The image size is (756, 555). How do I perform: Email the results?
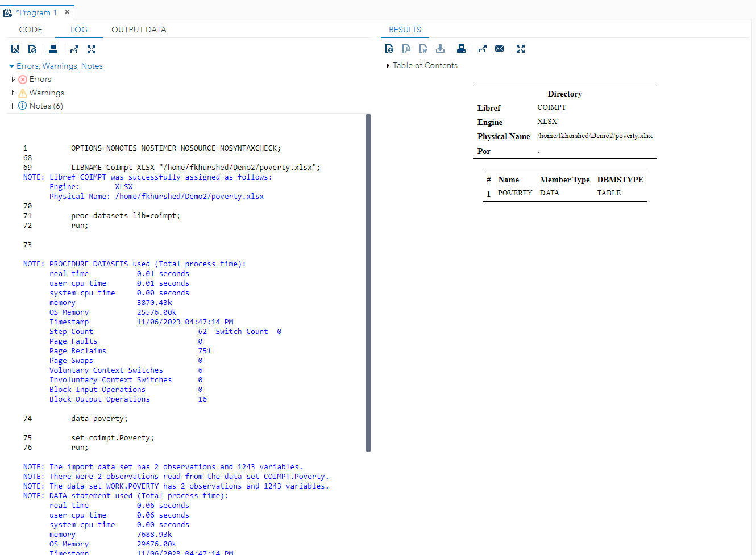click(499, 49)
